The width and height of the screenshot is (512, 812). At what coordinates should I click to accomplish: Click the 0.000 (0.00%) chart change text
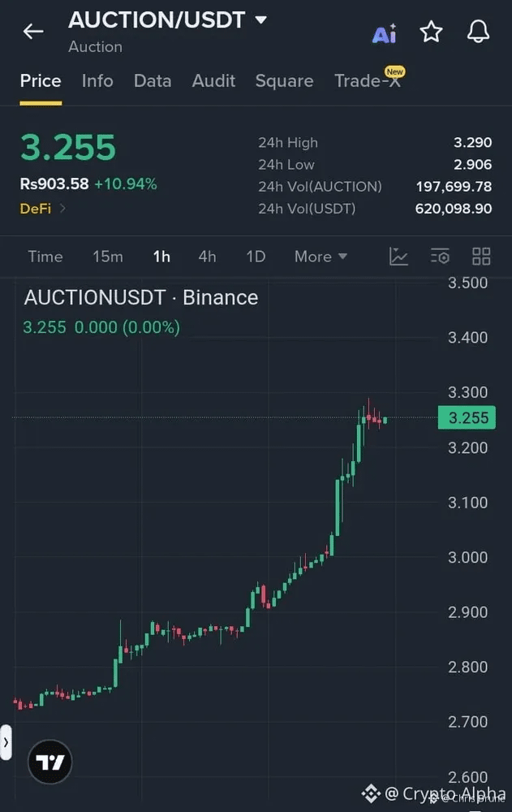click(x=127, y=327)
